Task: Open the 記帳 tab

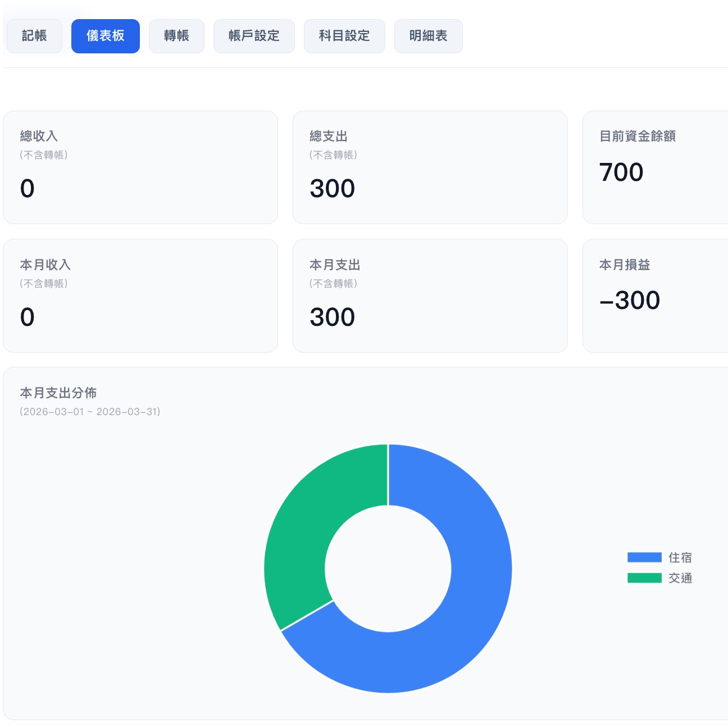Action: [x=34, y=36]
